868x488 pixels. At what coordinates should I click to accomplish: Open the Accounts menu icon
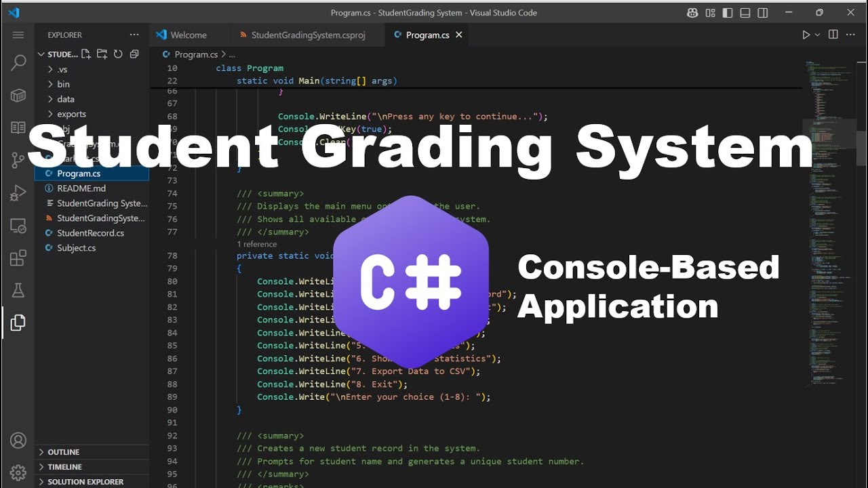18,441
